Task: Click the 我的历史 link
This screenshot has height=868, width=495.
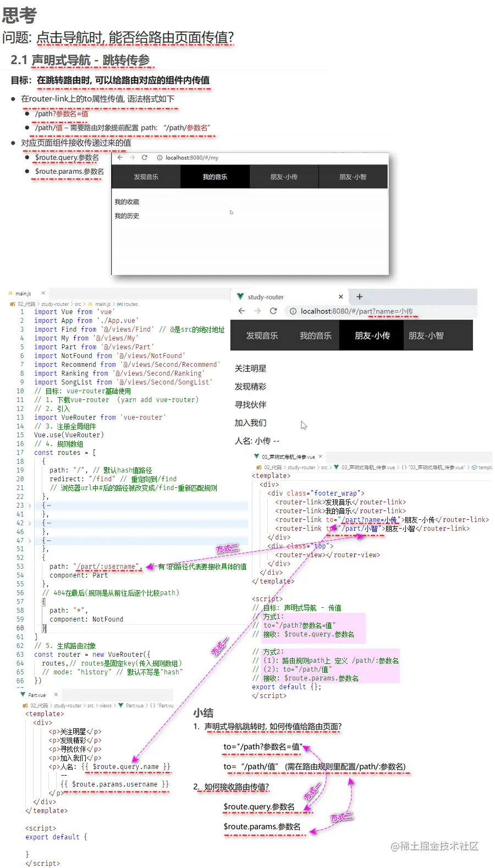Action: click(127, 216)
